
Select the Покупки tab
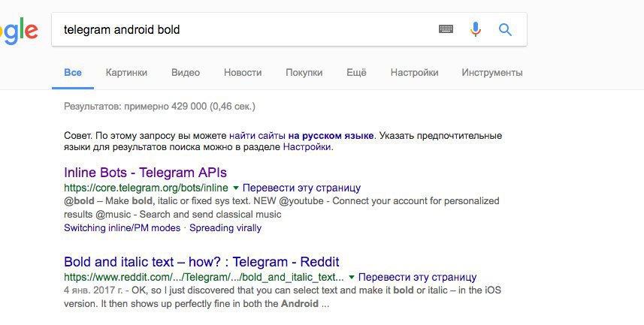[304, 73]
